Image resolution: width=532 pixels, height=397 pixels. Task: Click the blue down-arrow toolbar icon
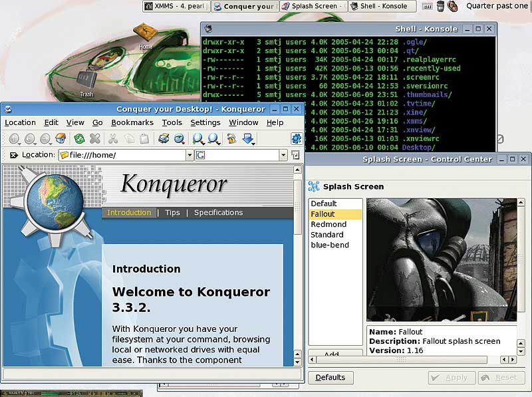(248, 138)
